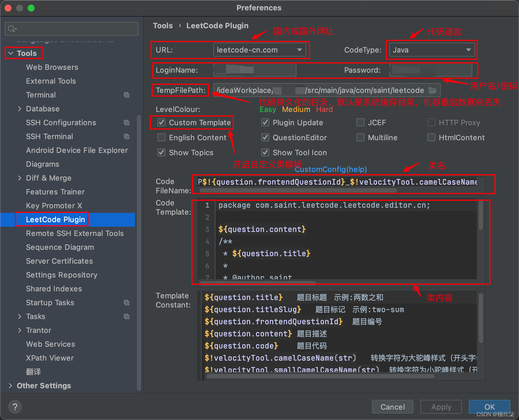Click the shared-settings icon beside SSH Terminal
This screenshot has height=420, width=519.
coord(127,136)
